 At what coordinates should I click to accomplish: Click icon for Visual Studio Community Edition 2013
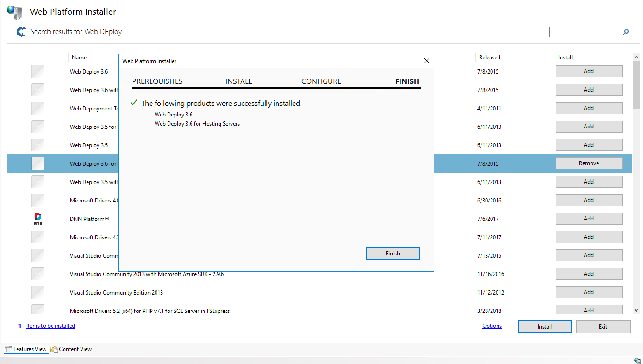click(38, 292)
